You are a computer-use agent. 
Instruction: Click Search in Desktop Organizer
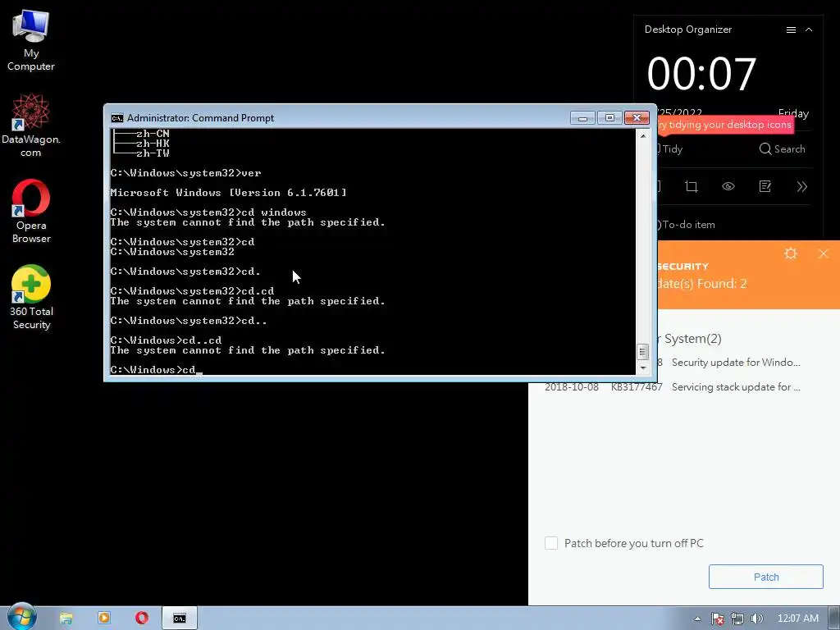coord(782,149)
